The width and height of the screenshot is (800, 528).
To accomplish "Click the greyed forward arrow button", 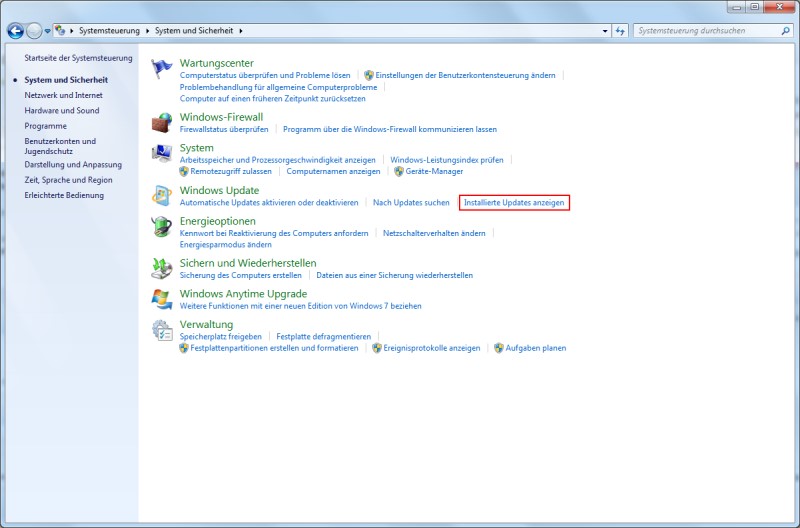I will pos(34,31).
